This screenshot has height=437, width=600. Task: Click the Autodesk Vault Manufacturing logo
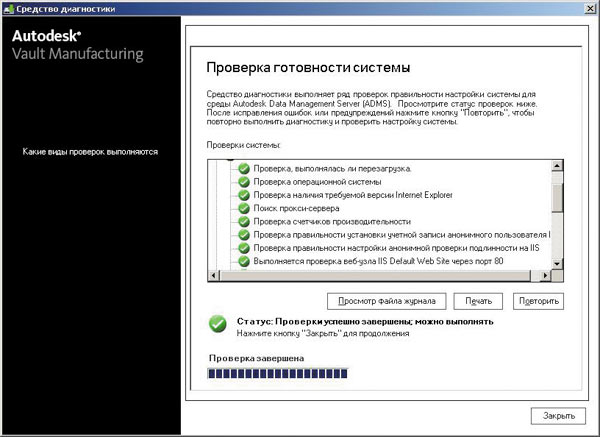click(78, 45)
